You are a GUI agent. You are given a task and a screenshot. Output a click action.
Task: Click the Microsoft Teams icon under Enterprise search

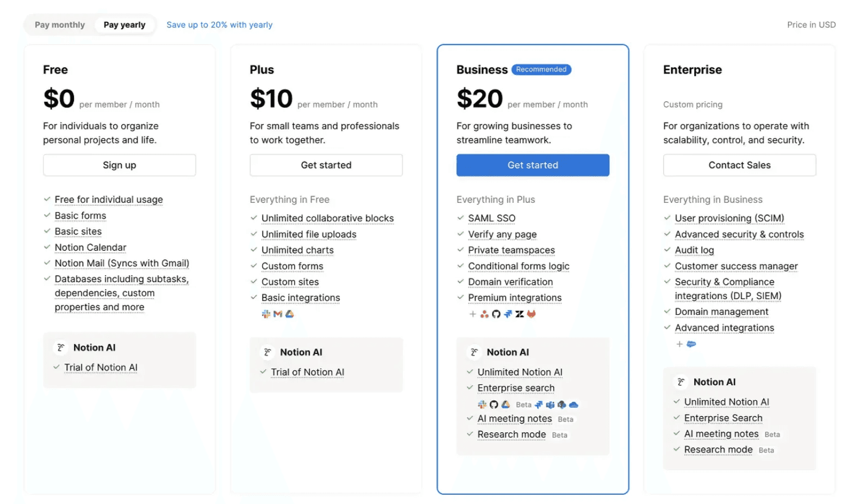[550, 405]
